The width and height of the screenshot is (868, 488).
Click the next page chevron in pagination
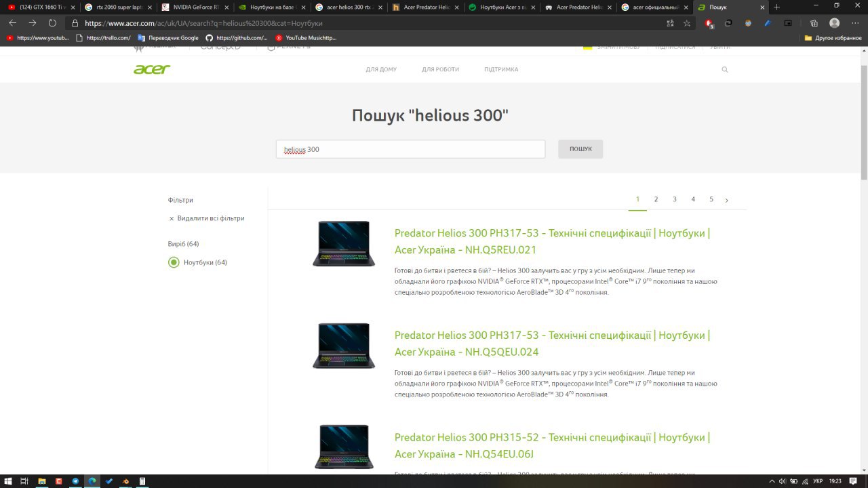click(x=727, y=200)
